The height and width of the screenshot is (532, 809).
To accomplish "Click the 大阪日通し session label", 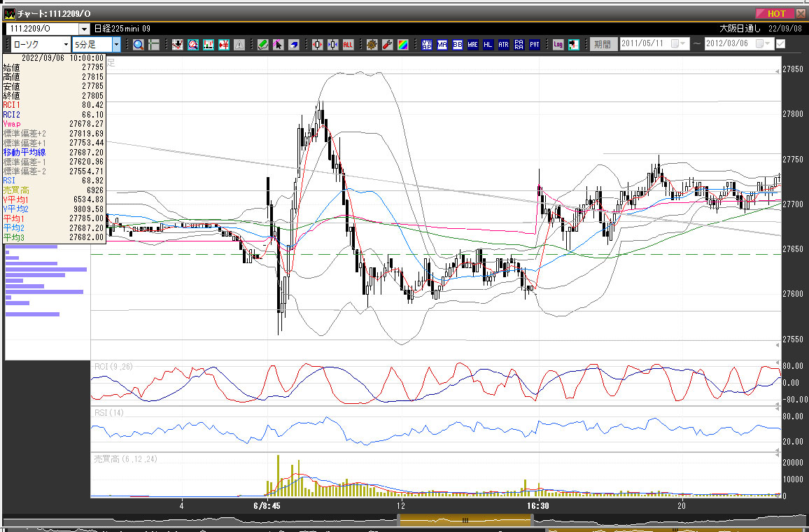I will coord(740,29).
